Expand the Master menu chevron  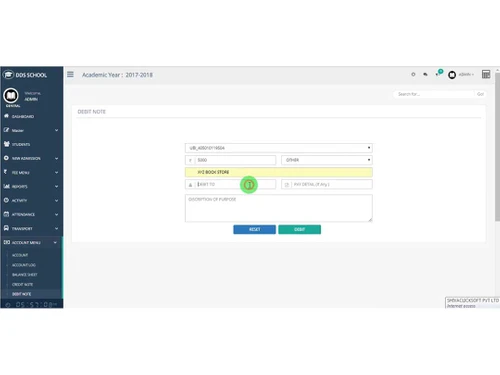click(56, 130)
